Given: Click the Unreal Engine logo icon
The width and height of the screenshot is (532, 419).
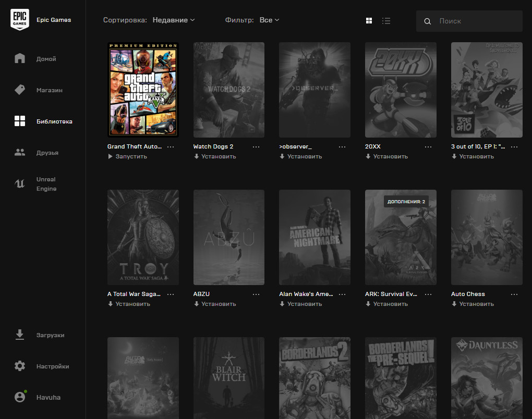Looking at the screenshot, I should point(20,184).
